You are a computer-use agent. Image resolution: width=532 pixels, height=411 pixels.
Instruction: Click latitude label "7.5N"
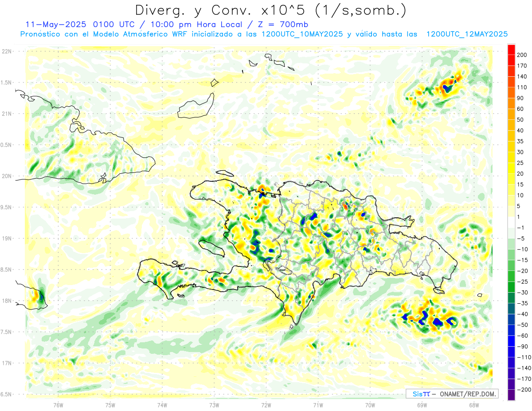(6, 332)
